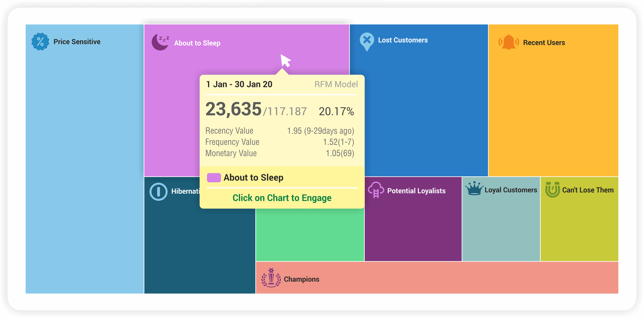Select the Champions segment label
644x318 pixels.
pos(301,279)
